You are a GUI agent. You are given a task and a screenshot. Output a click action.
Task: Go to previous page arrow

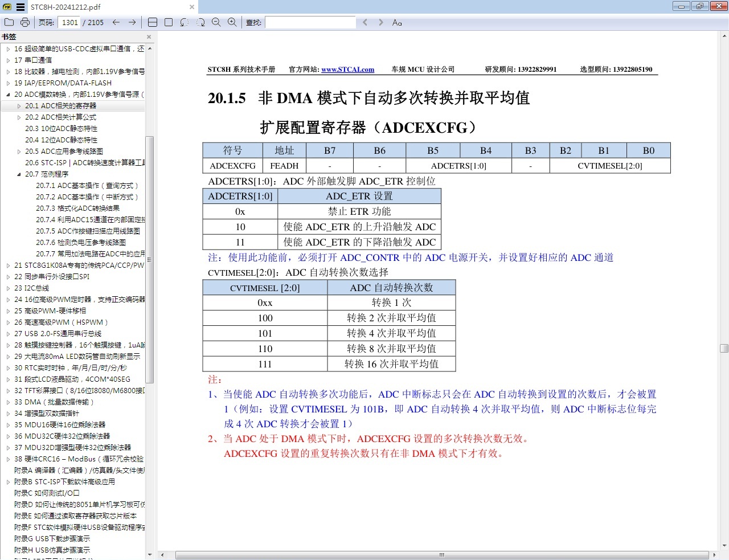pyautogui.click(x=116, y=22)
